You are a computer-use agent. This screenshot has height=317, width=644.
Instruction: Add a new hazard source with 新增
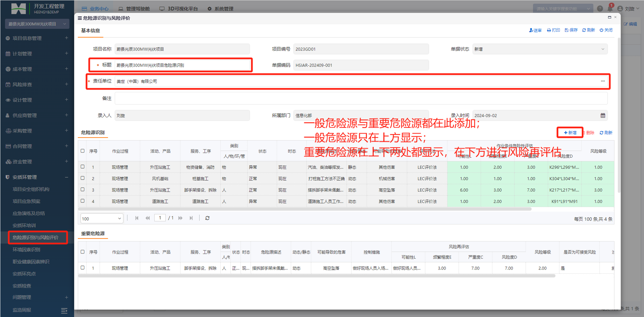(x=570, y=133)
